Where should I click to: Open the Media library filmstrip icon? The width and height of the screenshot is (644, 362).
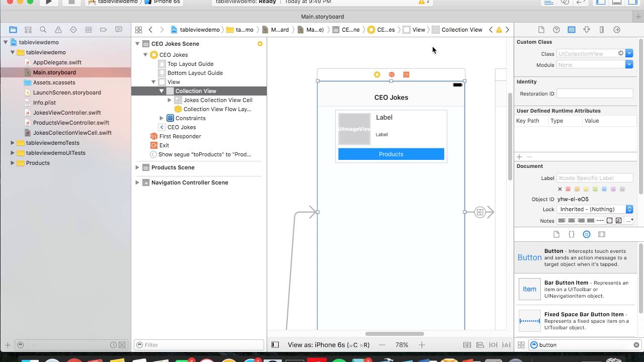[602, 234]
